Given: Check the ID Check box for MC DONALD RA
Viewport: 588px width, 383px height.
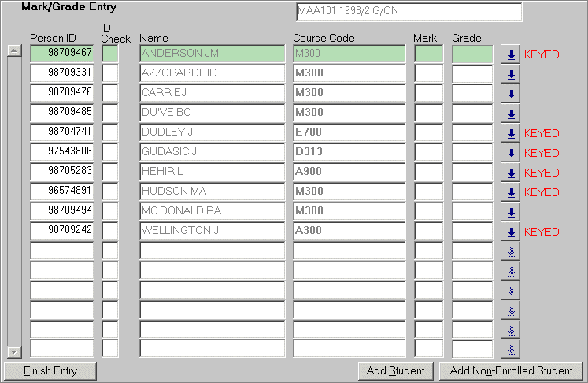Looking at the screenshot, I should click(110, 211).
